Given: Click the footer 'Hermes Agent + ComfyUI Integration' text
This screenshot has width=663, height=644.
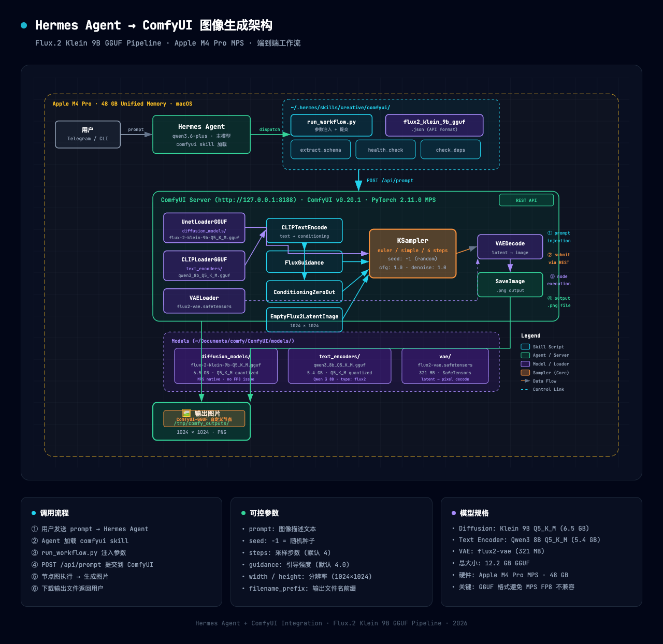Looking at the screenshot, I should coord(258,623).
